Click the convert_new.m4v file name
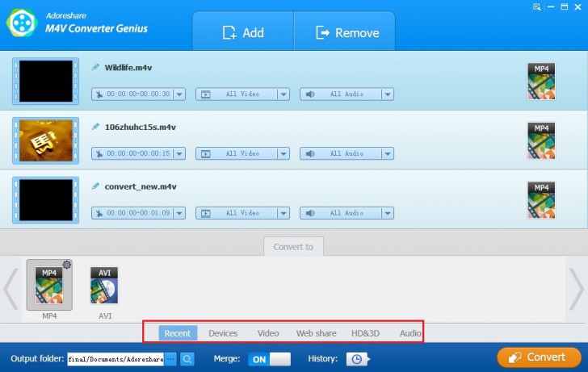The width and height of the screenshot is (588, 372). (141, 186)
